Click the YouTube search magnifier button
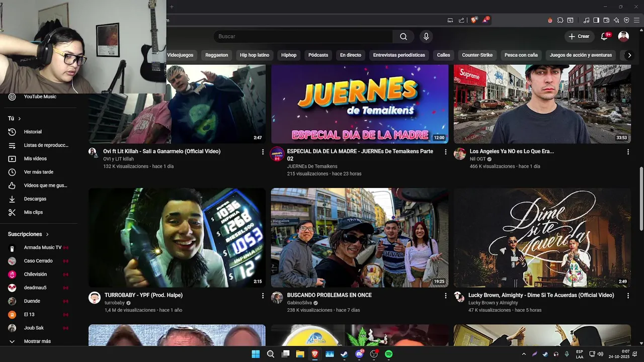Screen dimensions: 644x362 (x=404, y=36)
